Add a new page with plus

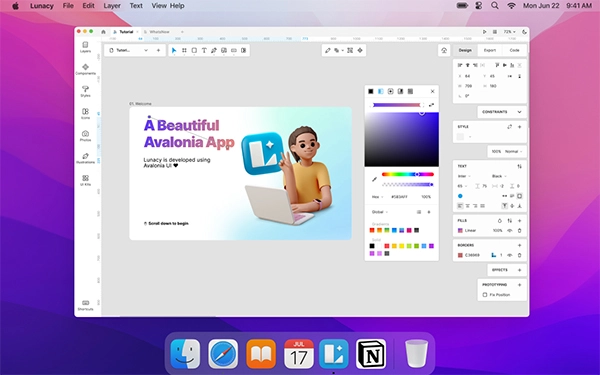tap(158, 50)
